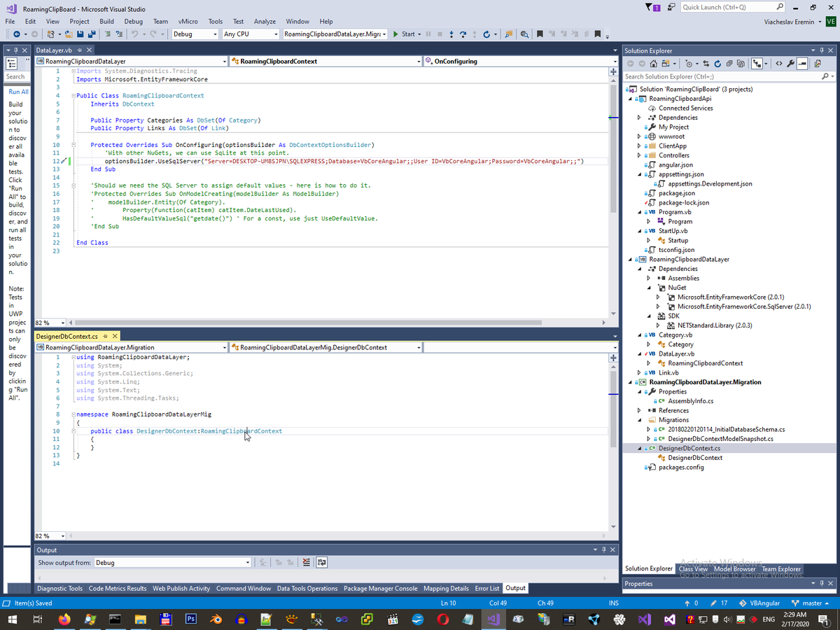
Task: Toggle Word Wrap in the Output window
Action: click(x=321, y=562)
